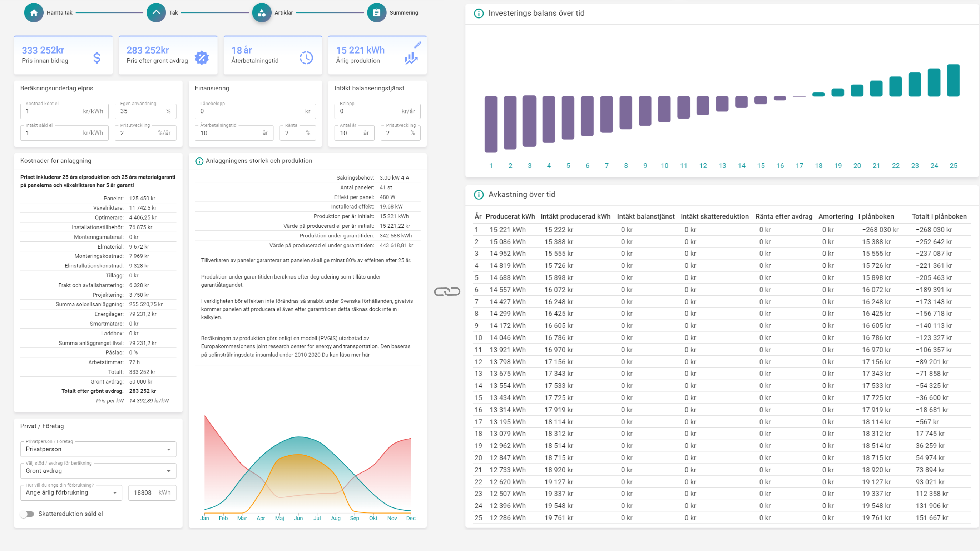Click the Hämta tak step label

point(59,12)
